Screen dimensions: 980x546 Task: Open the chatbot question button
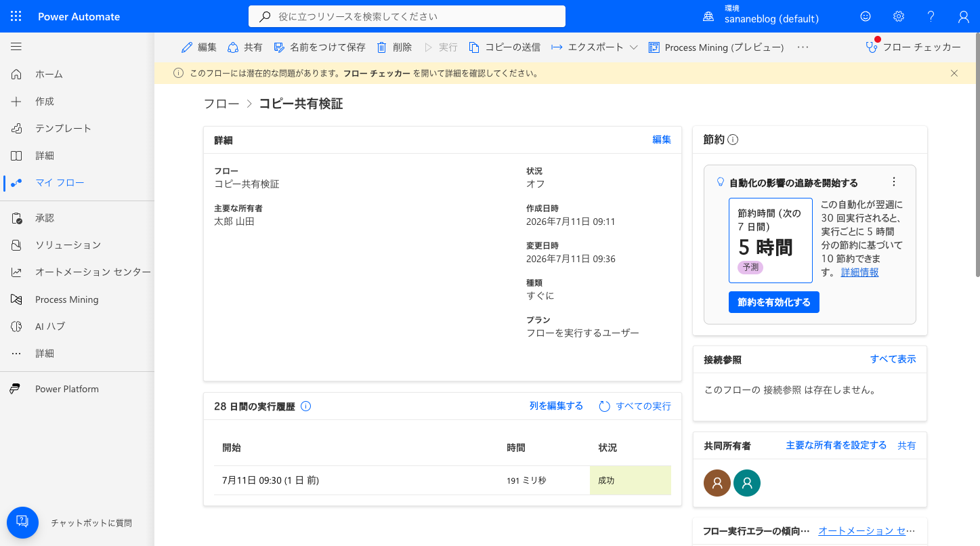[x=22, y=522]
